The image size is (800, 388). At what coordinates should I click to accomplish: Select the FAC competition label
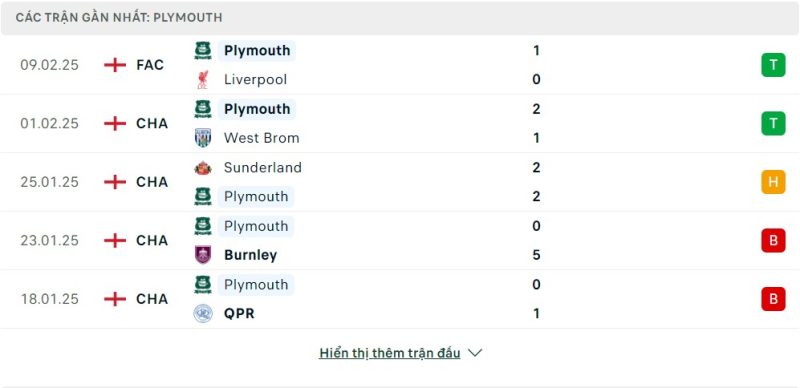pyautogui.click(x=150, y=65)
